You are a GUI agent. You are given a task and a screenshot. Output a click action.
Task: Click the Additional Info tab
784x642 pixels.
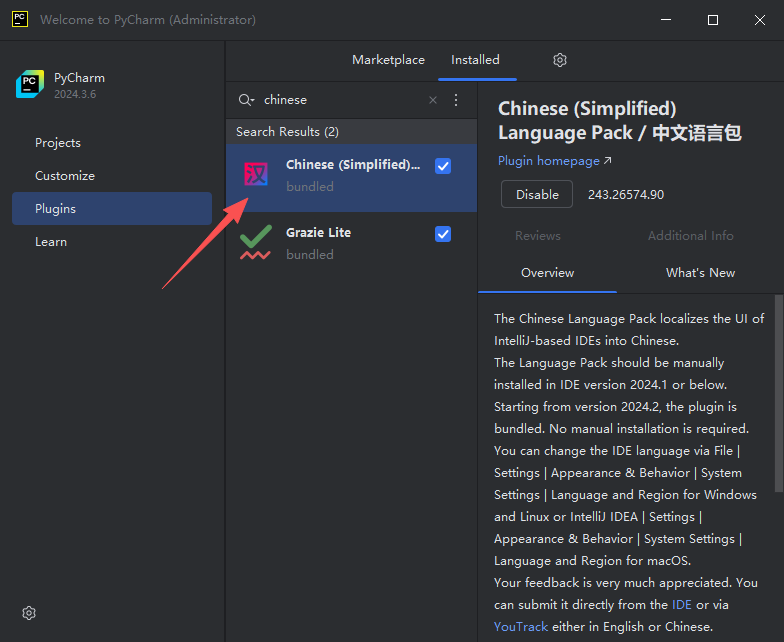[690, 236]
